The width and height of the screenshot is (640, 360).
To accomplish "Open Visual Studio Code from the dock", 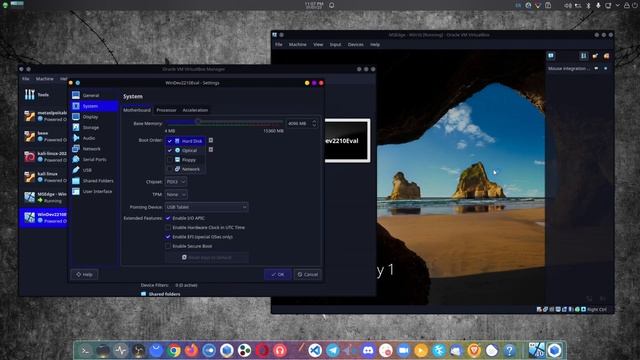I will click(x=315, y=350).
